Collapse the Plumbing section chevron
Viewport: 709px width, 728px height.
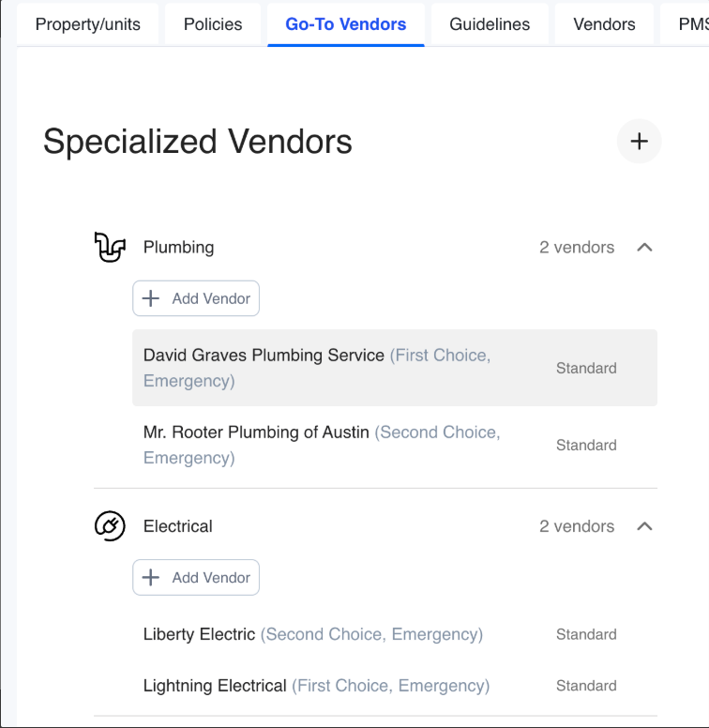pos(644,248)
